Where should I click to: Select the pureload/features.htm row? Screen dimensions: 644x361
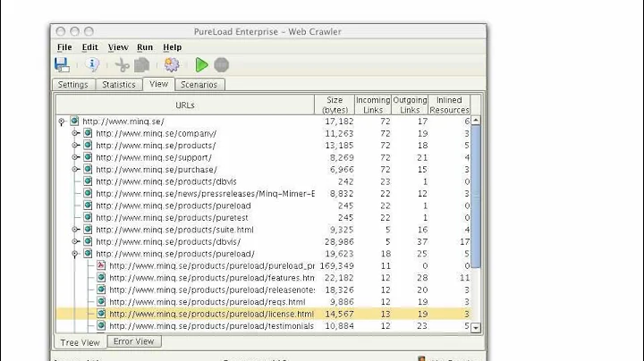[x=263, y=278]
